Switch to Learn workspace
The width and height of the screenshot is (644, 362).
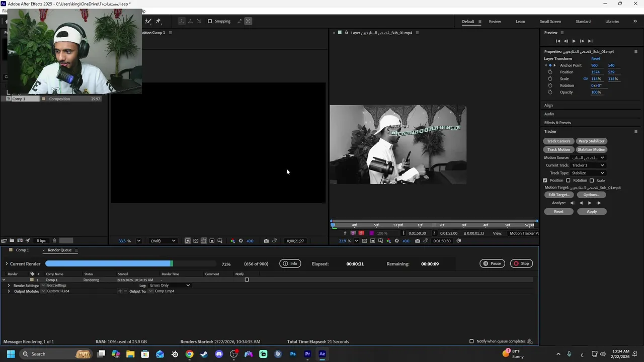(x=520, y=21)
